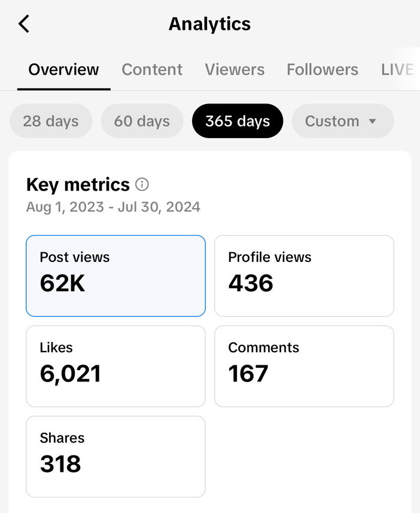The image size is (420, 513).
Task: Open the Post views metric card
Action: coord(115,276)
